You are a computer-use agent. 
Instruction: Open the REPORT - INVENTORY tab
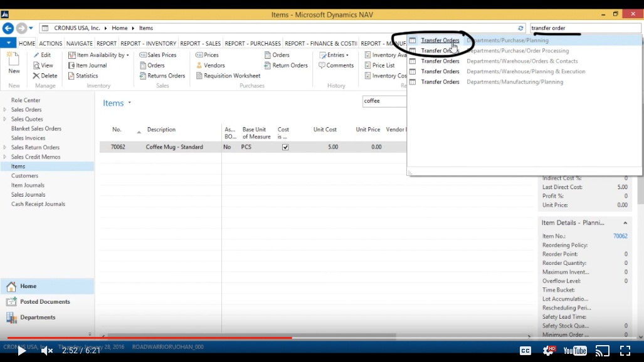[148, 43]
